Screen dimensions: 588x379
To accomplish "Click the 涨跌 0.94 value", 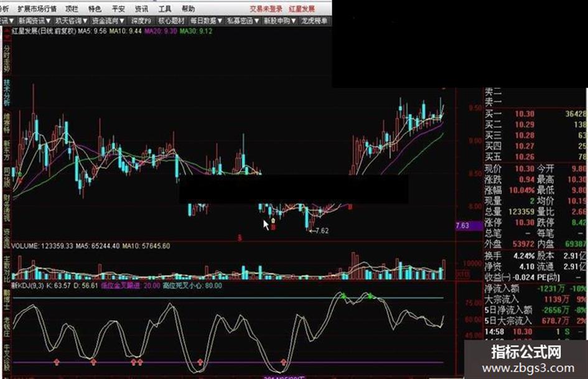I will [526, 179].
